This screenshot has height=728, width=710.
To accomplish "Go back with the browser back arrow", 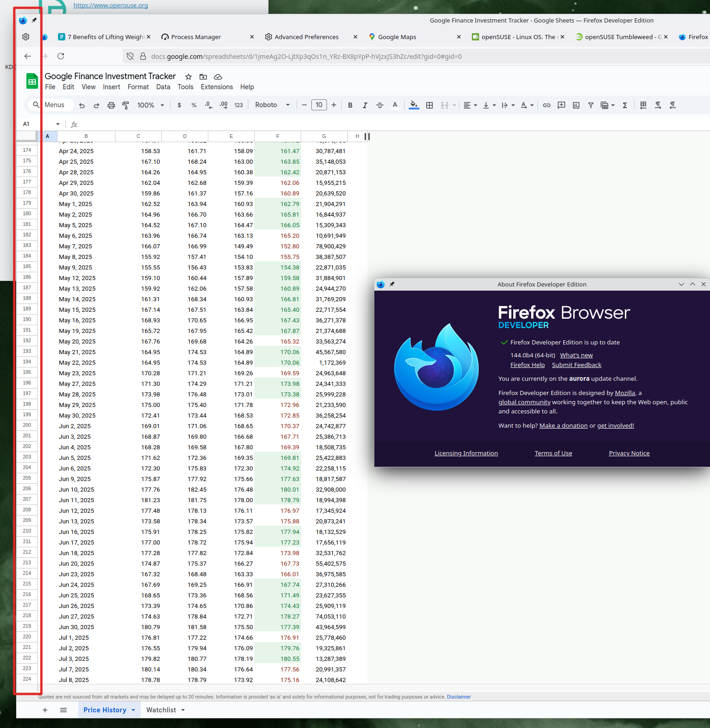I will point(28,56).
